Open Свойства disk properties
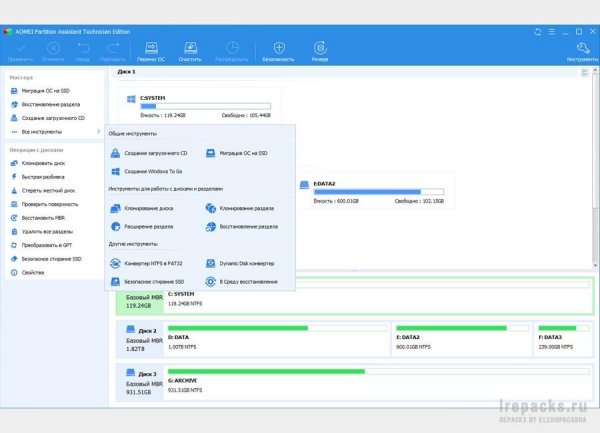The image size is (600, 433). click(27, 273)
